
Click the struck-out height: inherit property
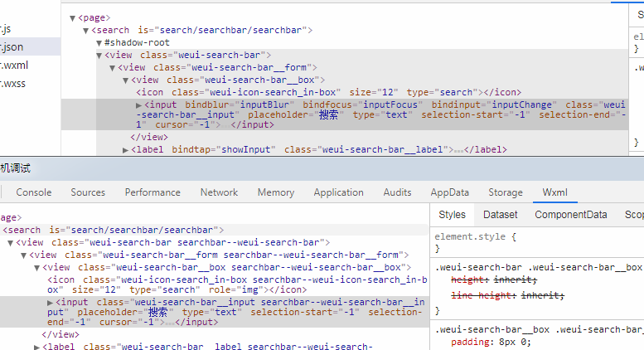coord(494,280)
